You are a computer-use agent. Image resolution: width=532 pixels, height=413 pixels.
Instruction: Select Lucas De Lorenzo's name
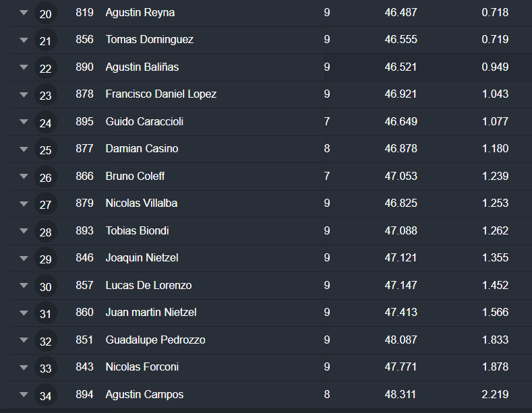point(148,285)
